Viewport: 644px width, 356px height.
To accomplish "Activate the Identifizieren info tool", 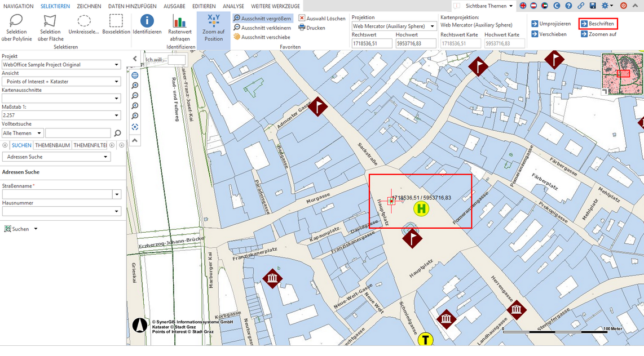I will 147,25.
